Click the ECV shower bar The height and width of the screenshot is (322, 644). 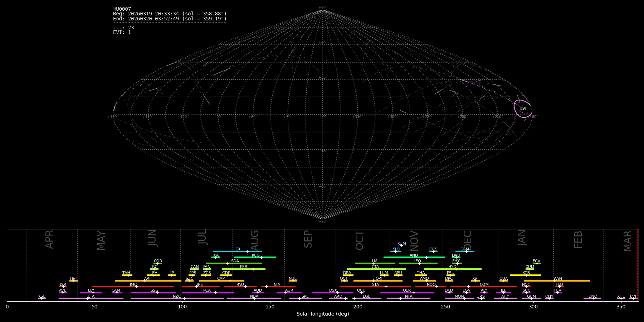537,263
